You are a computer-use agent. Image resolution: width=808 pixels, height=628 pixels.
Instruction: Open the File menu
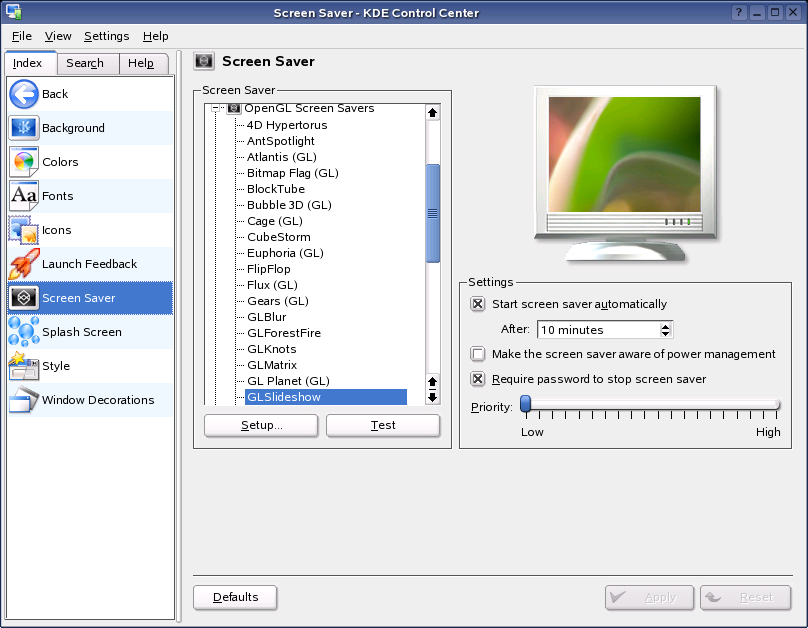(x=22, y=36)
